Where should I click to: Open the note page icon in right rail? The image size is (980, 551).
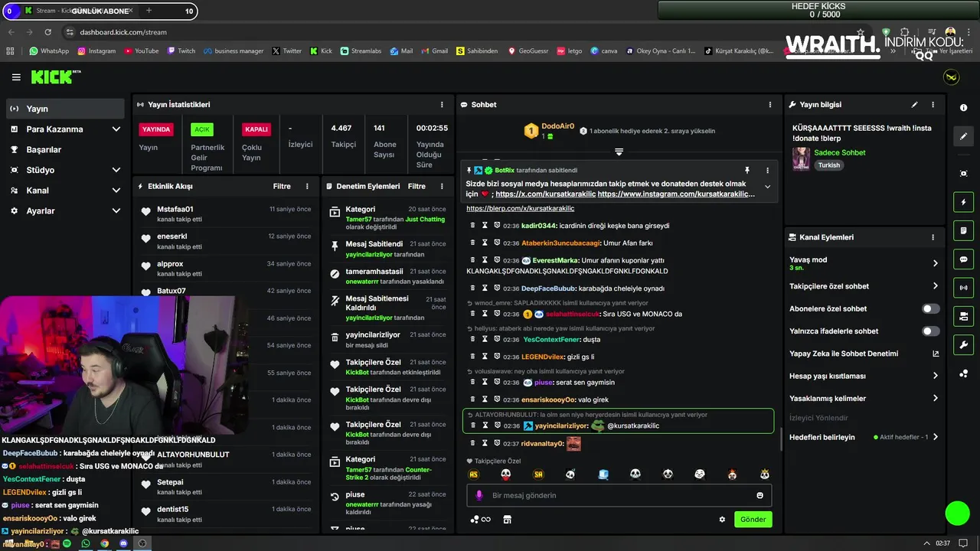click(x=963, y=230)
